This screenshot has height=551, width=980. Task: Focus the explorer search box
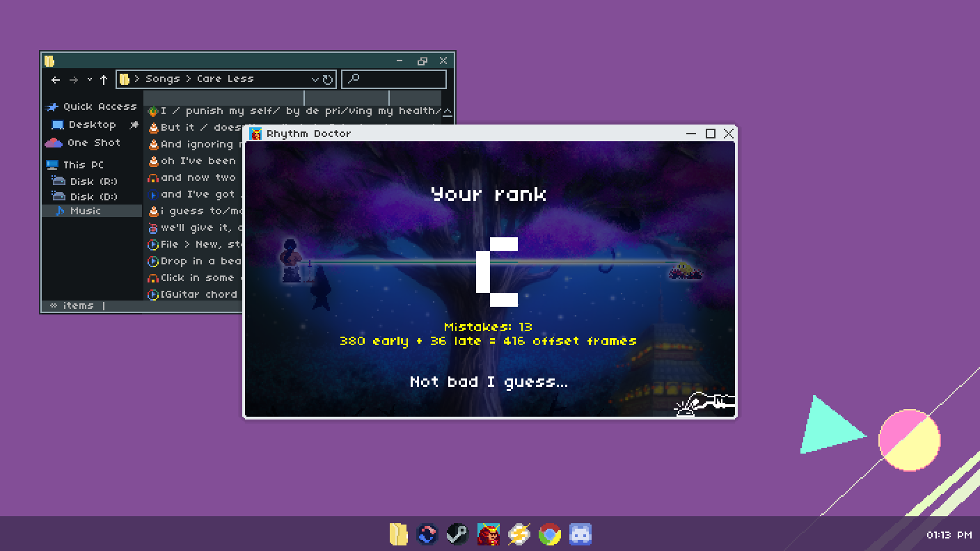click(x=394, y=79)
